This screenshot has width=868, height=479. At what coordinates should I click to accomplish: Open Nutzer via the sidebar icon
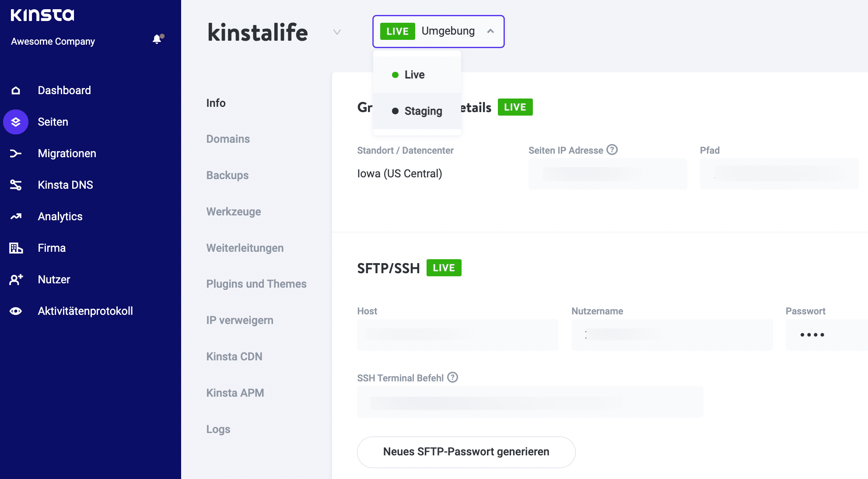click(16, 279)
